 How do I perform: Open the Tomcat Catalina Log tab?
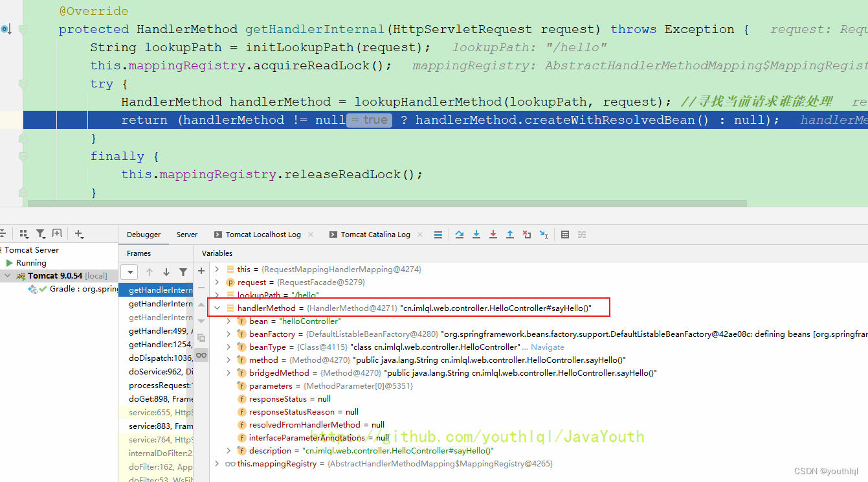tap(375, 235)
